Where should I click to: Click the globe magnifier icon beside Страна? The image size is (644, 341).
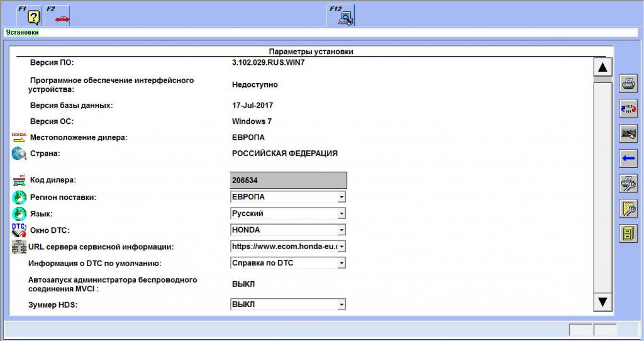[19, 154]
